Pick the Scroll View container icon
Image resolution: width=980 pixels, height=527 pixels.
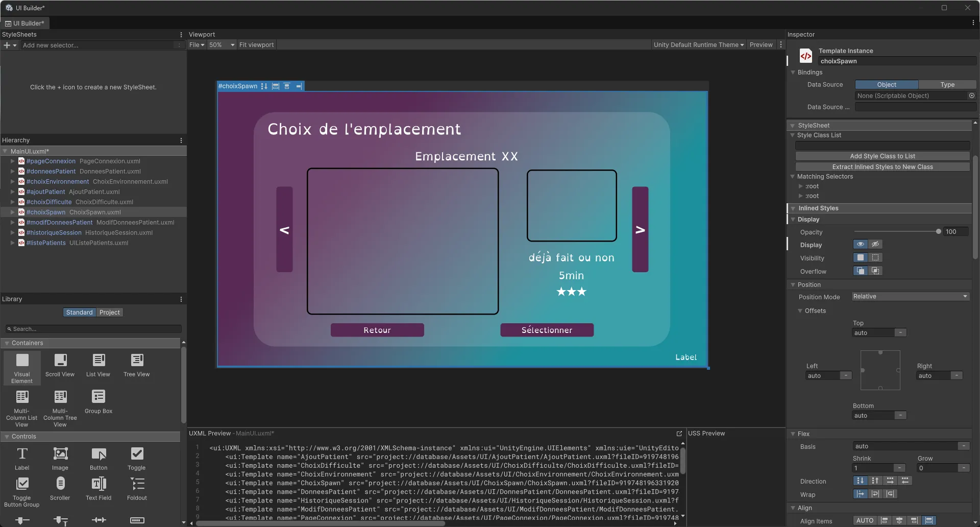(x=60, y=361)
